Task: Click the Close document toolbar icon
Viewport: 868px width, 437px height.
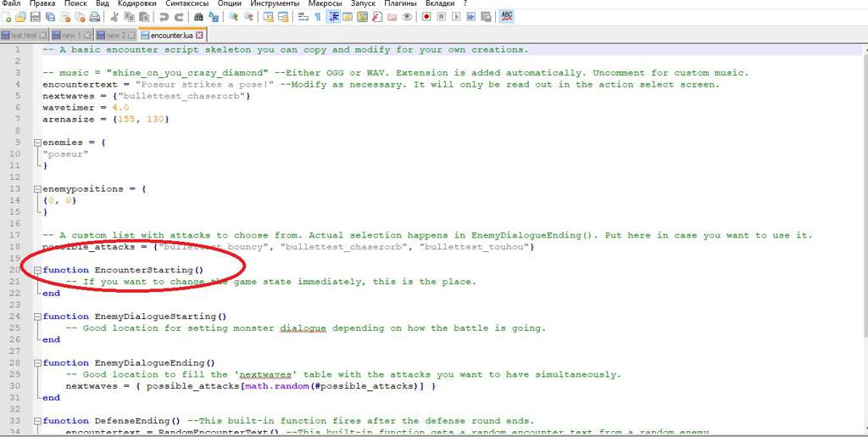Action: pos(65,17)
